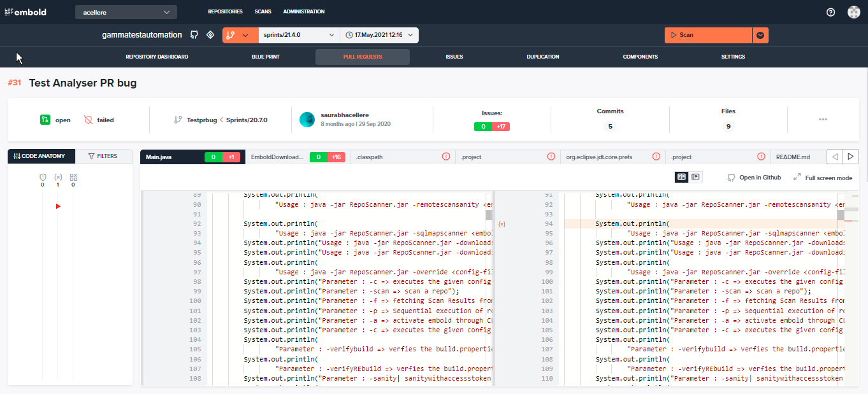Show the next file tabs with right arrow
Screen dimensions: 868x394
tap(851, 157)
